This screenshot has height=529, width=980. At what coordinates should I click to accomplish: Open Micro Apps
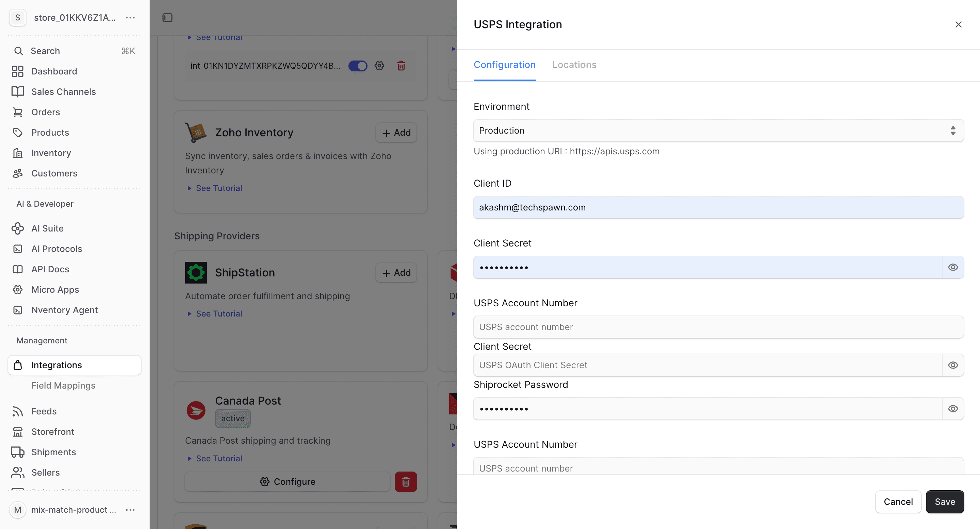(75, 290)
